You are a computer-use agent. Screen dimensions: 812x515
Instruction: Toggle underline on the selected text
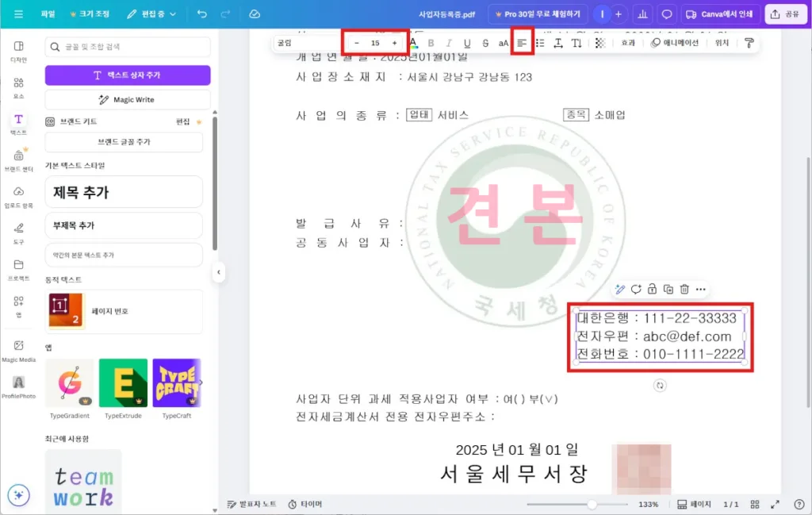coord(467,43)
